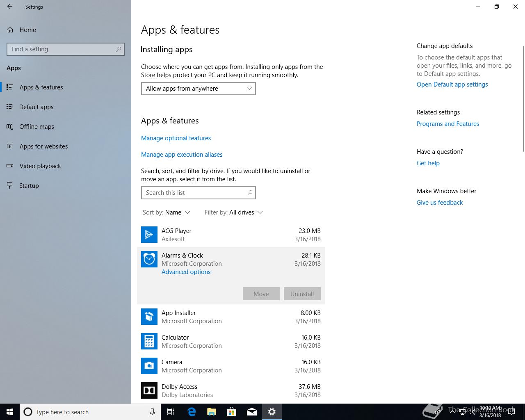Open the Filter by All drives dropdown
525x420 pixels.
(234, 212)
